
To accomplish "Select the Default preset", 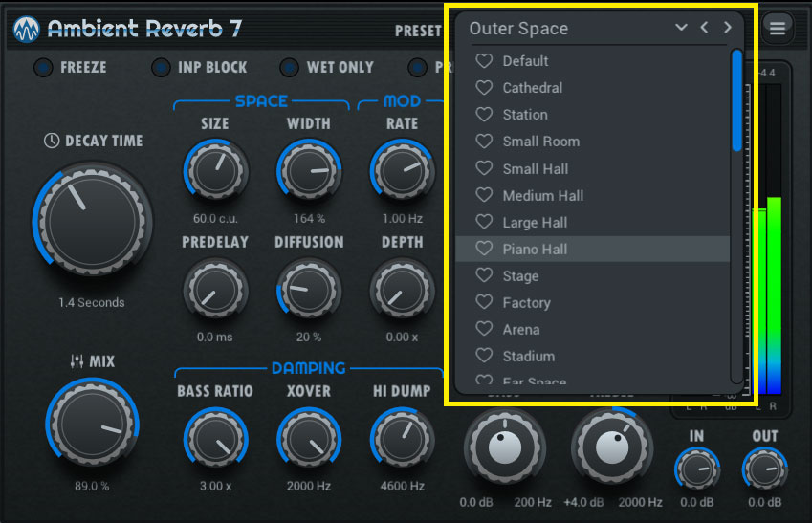I will point(592,61).
